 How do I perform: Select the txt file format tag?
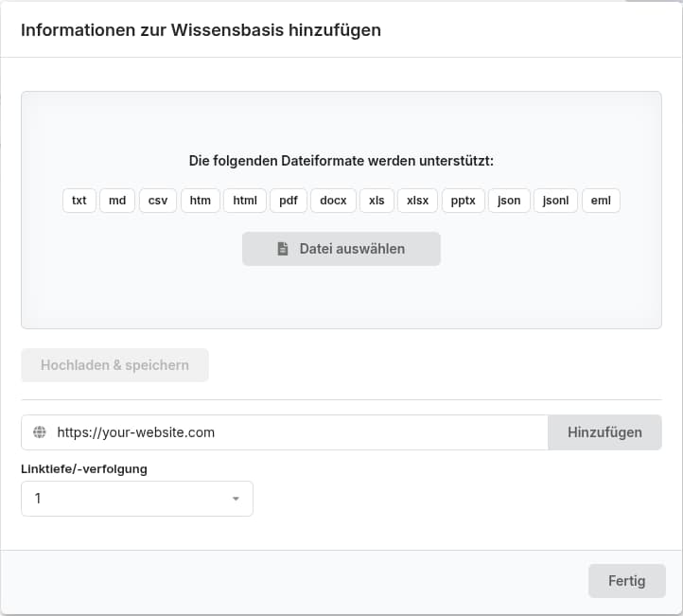(79, 201)
